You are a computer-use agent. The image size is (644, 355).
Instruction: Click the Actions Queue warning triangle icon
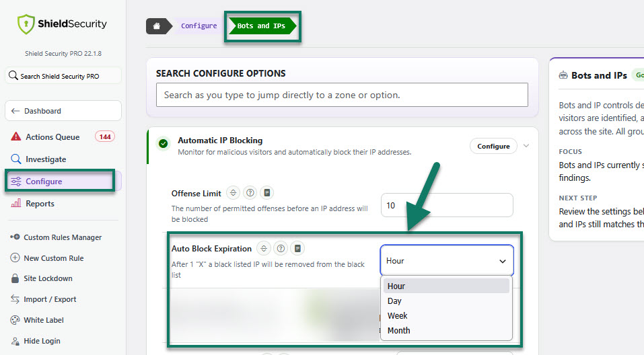click(15, 136)
